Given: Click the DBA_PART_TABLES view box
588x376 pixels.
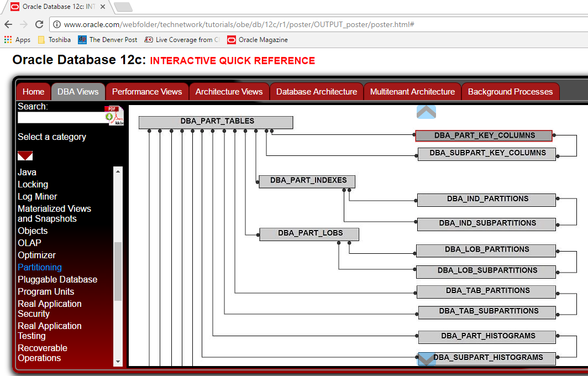Looking at the screenshot, I should tap(216, 122).
